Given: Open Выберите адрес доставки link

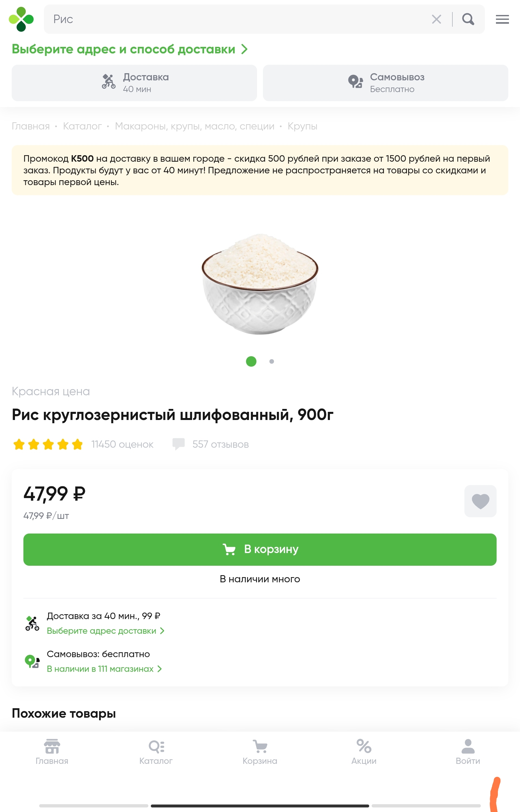Looking at the screenshot, I should point(105,630).
